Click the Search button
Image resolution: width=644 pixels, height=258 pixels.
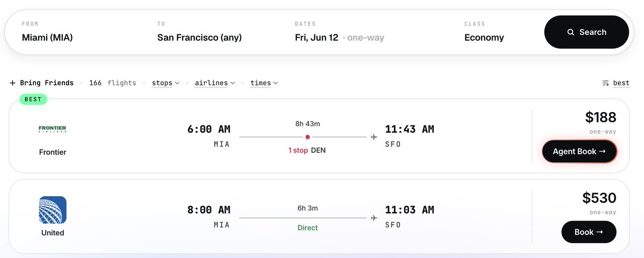coord(587,32)
